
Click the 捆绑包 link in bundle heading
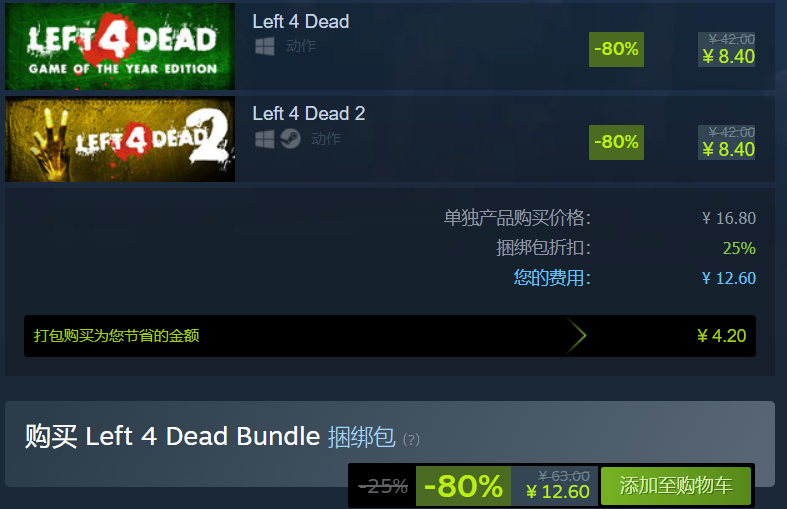(x=362, y=436)
